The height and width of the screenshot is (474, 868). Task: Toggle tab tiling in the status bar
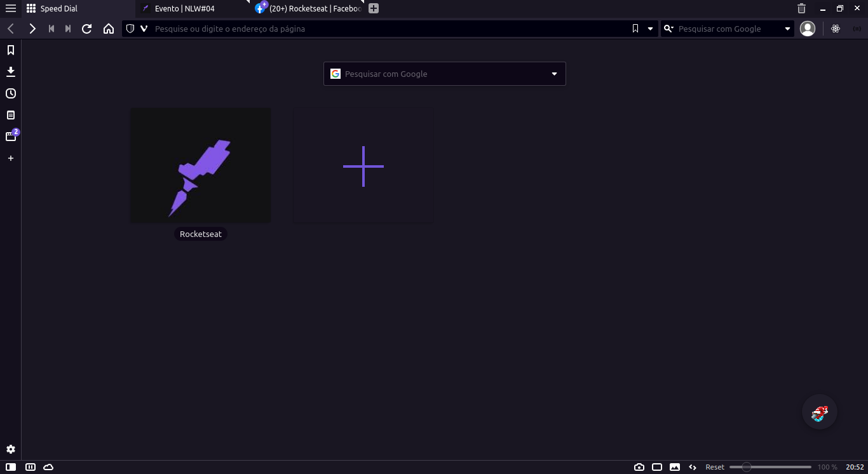click(30, 467)
